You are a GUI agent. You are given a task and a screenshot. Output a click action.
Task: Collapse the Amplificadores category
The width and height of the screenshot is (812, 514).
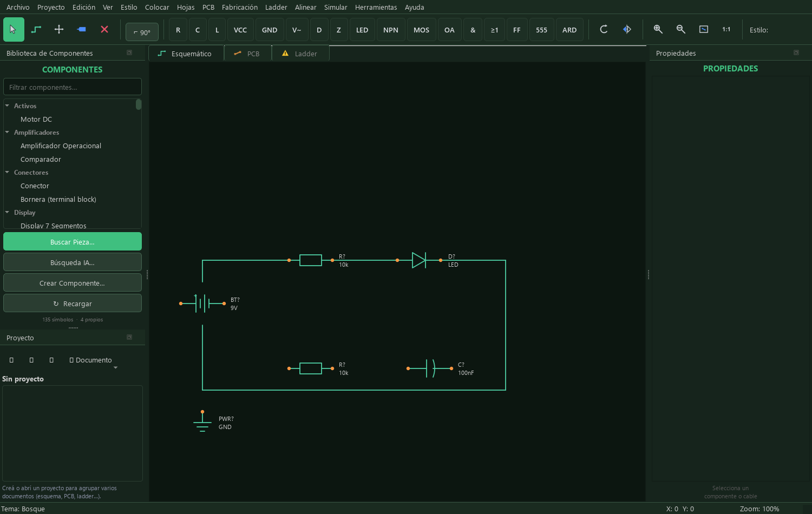point(7,132)
